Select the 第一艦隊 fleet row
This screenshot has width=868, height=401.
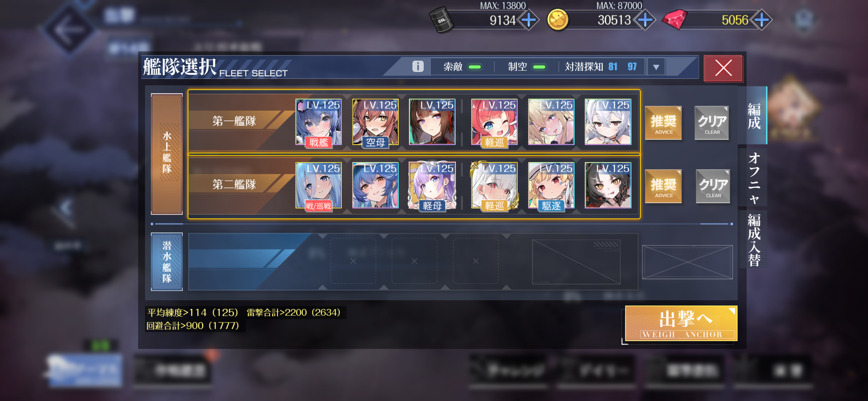(x=414, y=122)
